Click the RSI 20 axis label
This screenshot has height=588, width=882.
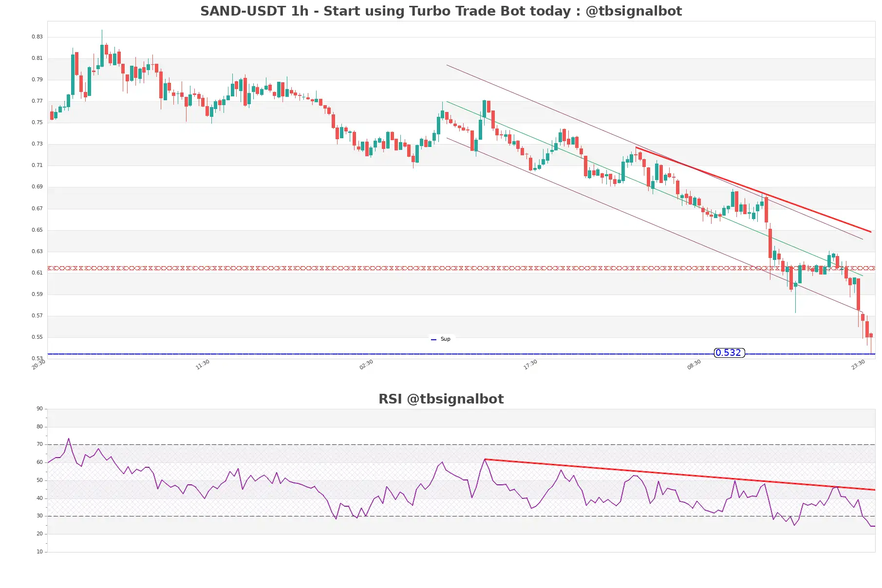[x=39, y=534]
